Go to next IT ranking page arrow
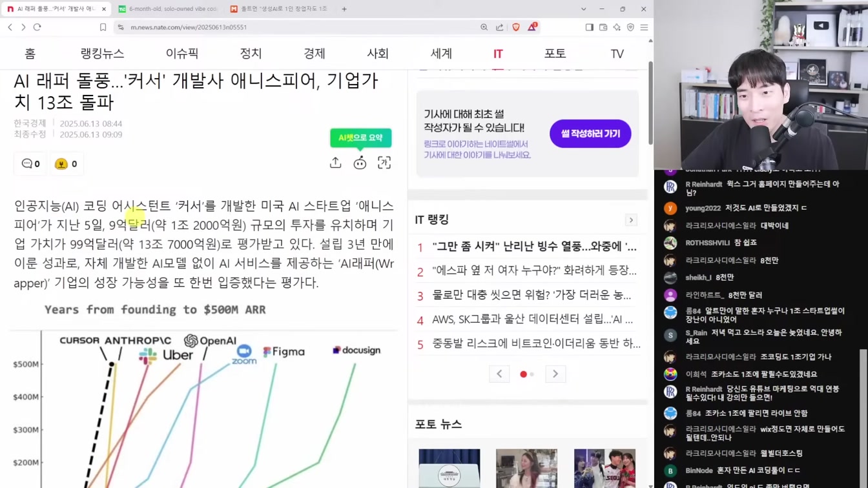Image resolution: width=868 pixels, height=488 pixels. pos(555,374)
